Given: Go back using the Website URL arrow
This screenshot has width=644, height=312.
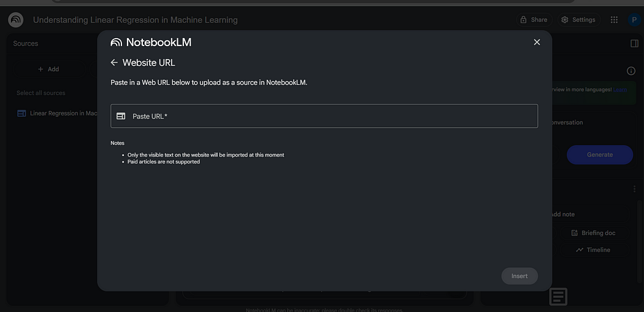Looking at the screenshot, I should [x=114, y=63].
